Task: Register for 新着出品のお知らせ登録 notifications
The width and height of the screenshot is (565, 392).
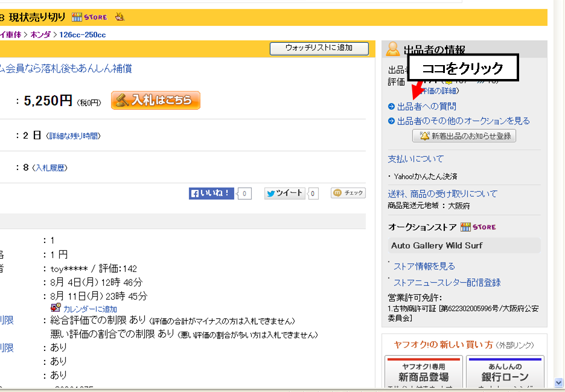Action: [x=464, y=136]
